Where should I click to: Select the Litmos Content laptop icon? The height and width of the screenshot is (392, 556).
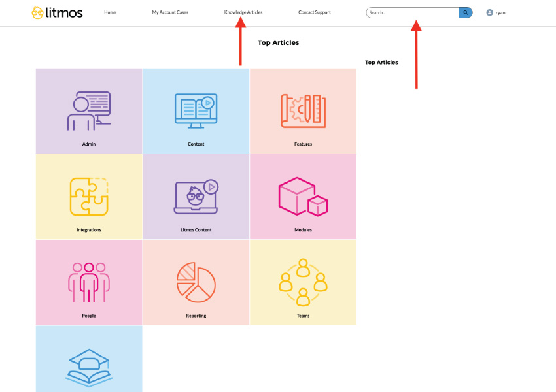[x=196, y=196]
